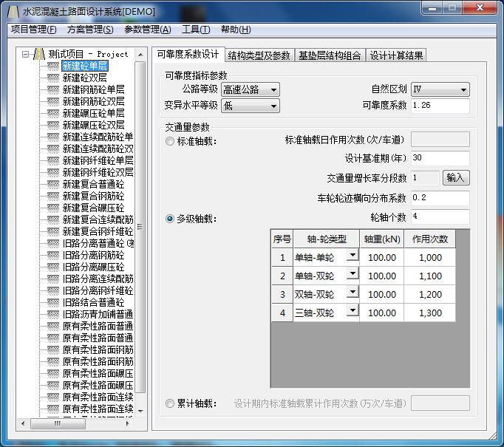504x447 pixels.
Task: Open the 参数管理(A) menu
Action: click(x=148, y=30)
